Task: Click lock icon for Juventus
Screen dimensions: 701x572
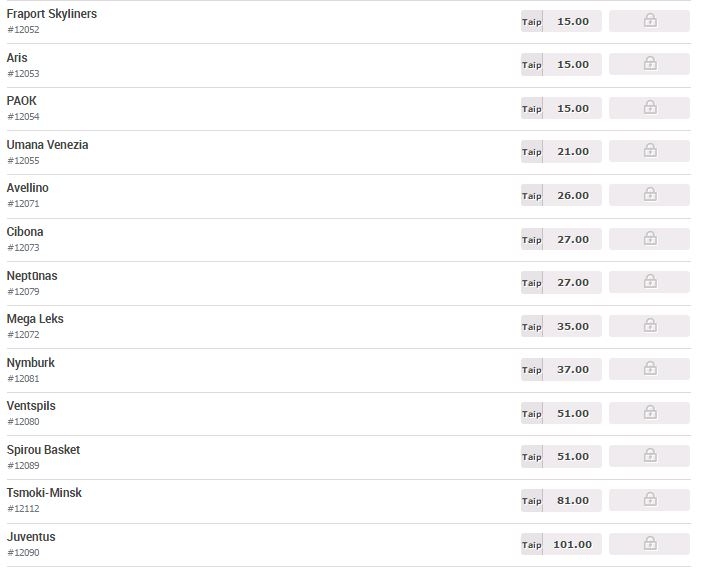Action: tap(650, 544)
